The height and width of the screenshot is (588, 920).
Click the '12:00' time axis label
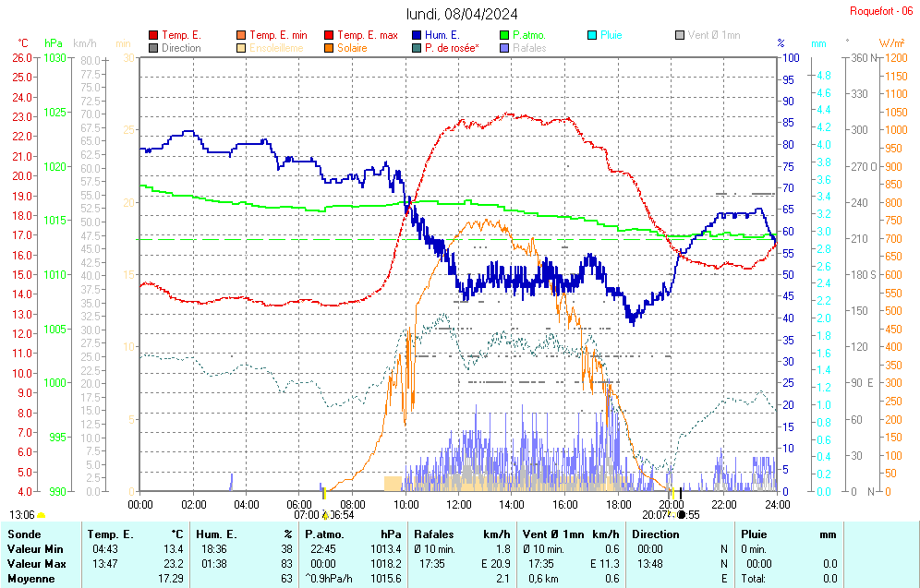(x=459, y=505)
